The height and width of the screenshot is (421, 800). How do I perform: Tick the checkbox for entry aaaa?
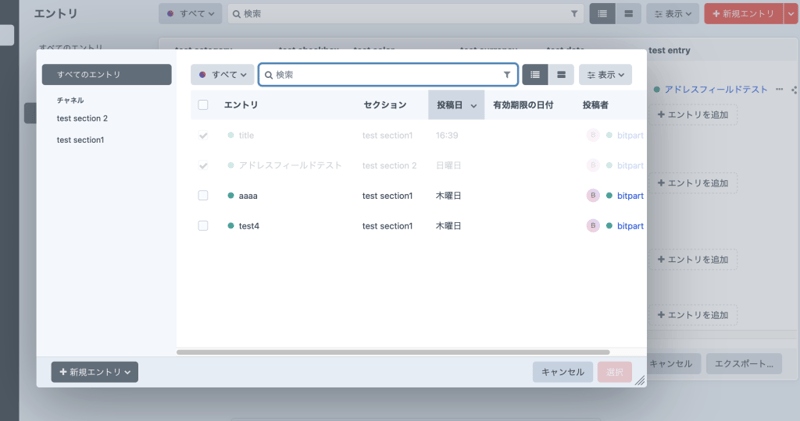203,196
